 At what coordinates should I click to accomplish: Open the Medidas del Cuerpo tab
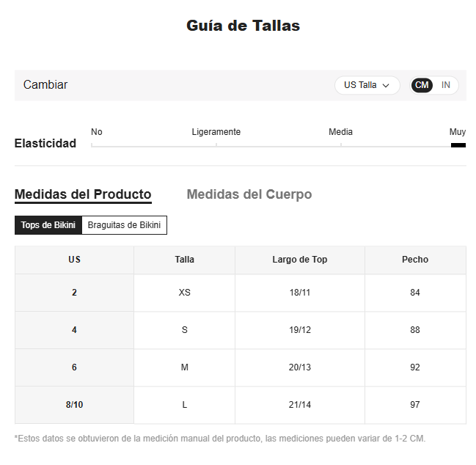pyautogui.click(x=249, y=194)
